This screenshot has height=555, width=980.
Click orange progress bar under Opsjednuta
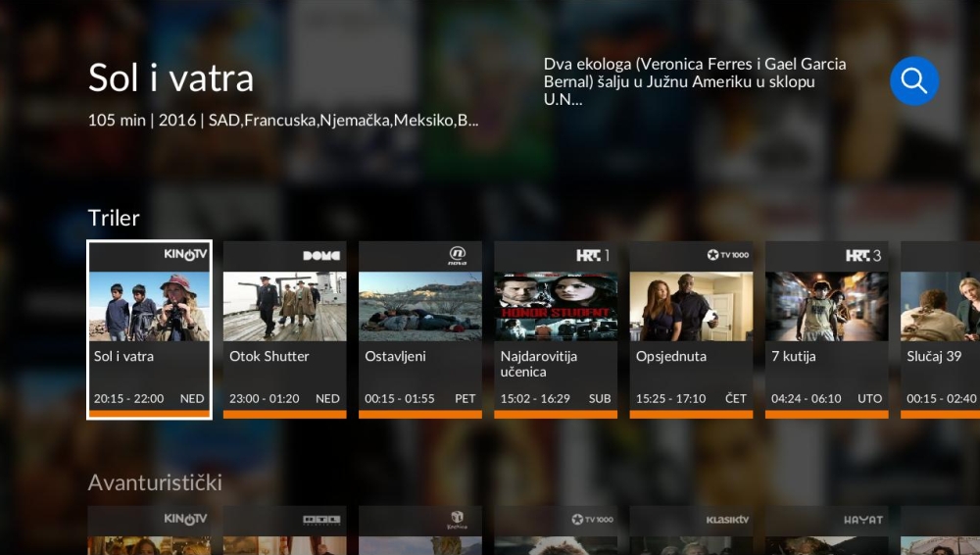pyautogui.click(x=691, y=414)
